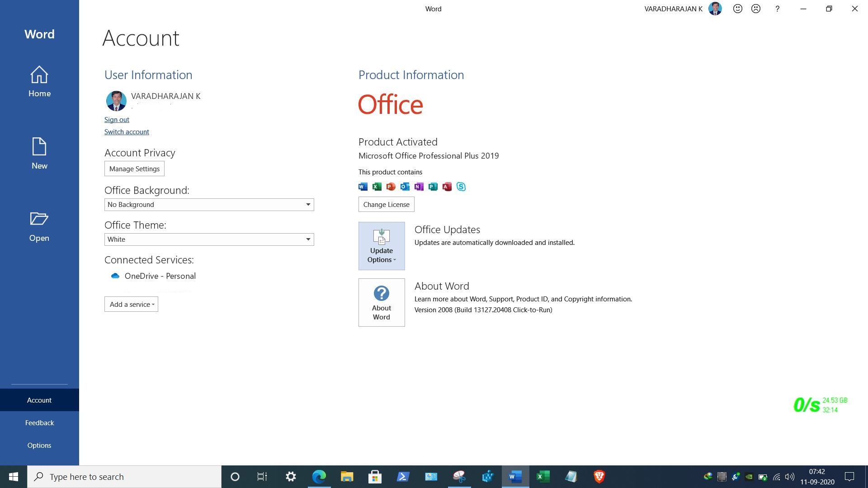Viewport: 868px width, 488px height.
Task: Select Feedback in the sidebar
Action: 39,422
